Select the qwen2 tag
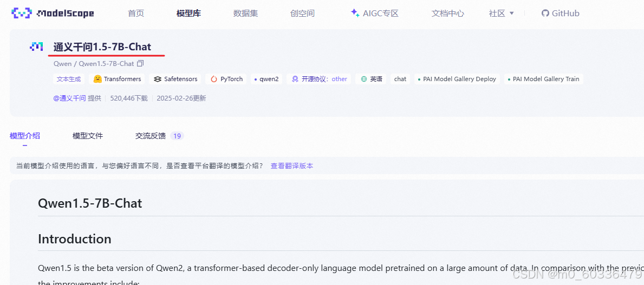 266,79
